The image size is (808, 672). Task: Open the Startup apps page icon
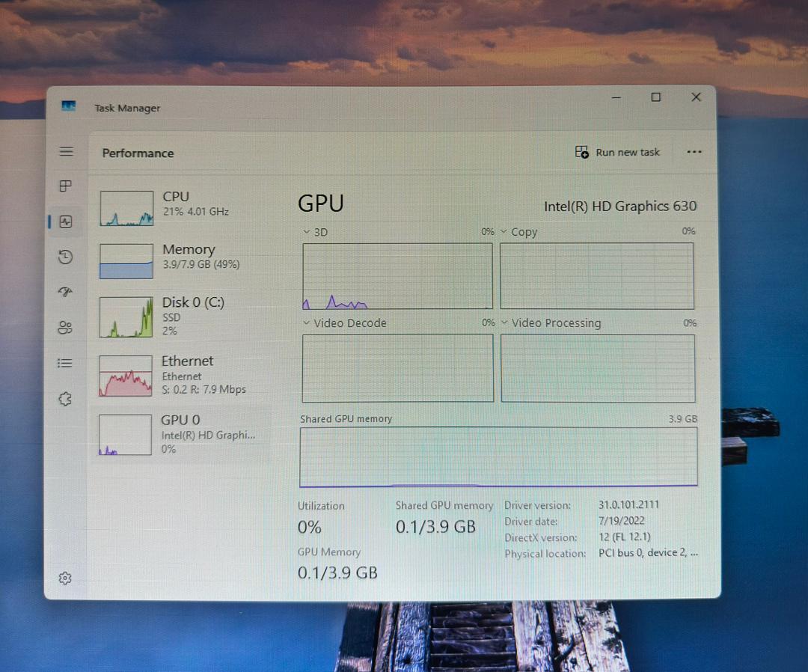pos(66,292)
